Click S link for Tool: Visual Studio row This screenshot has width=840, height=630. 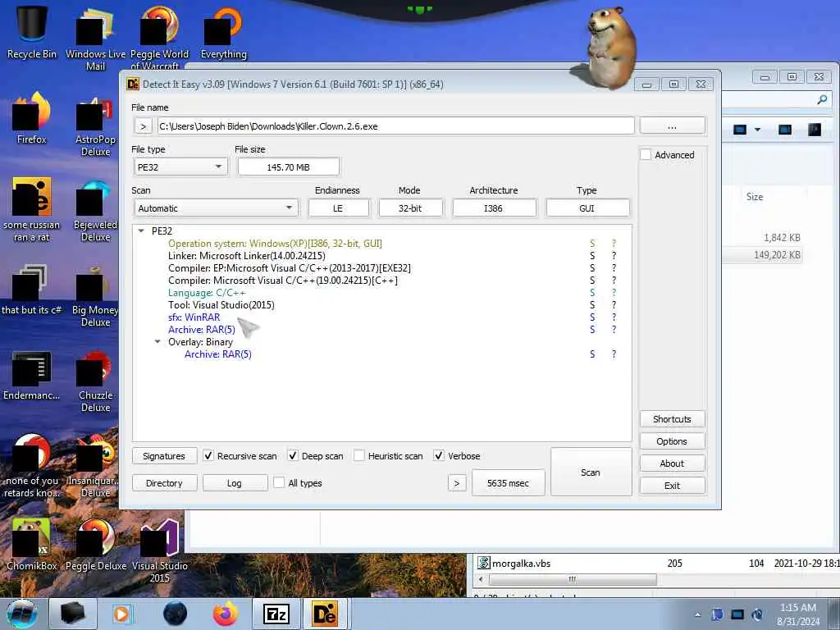click(x=592, y=305)
